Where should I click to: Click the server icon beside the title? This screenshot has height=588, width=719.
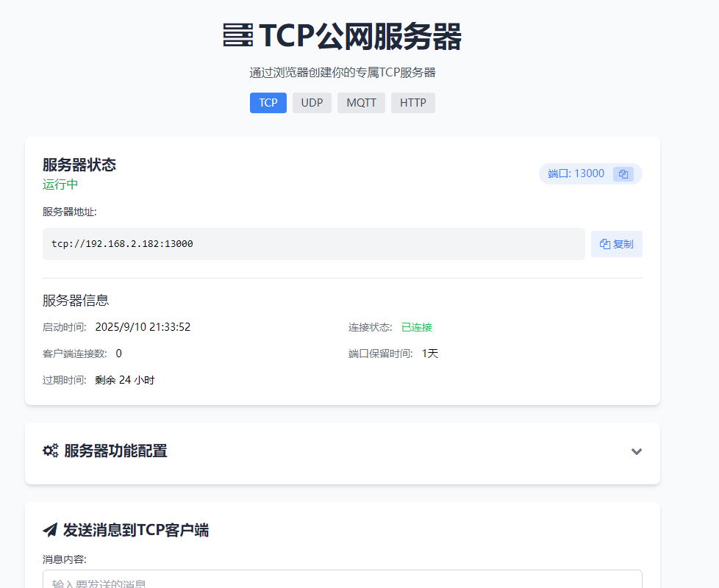click(x=238, y=35)
